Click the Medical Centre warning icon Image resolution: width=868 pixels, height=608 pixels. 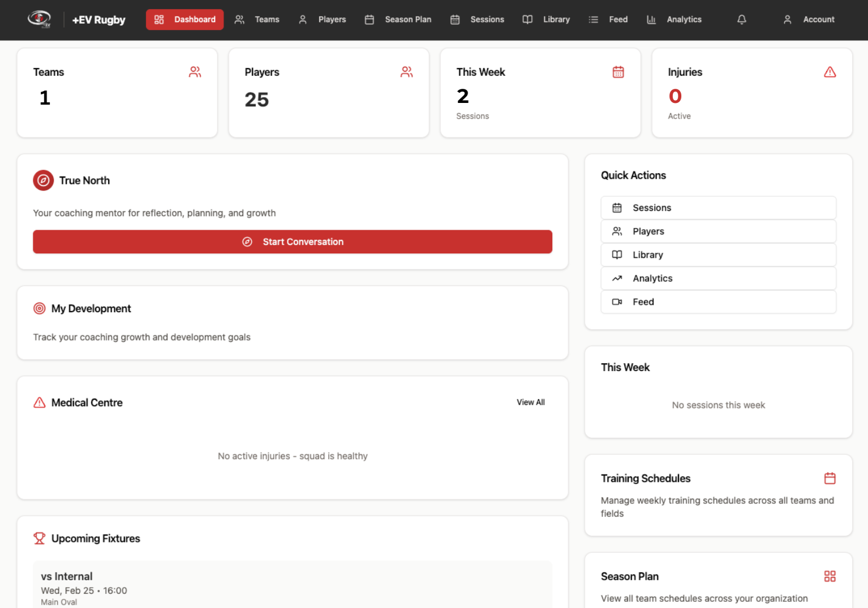pos(39,402)
